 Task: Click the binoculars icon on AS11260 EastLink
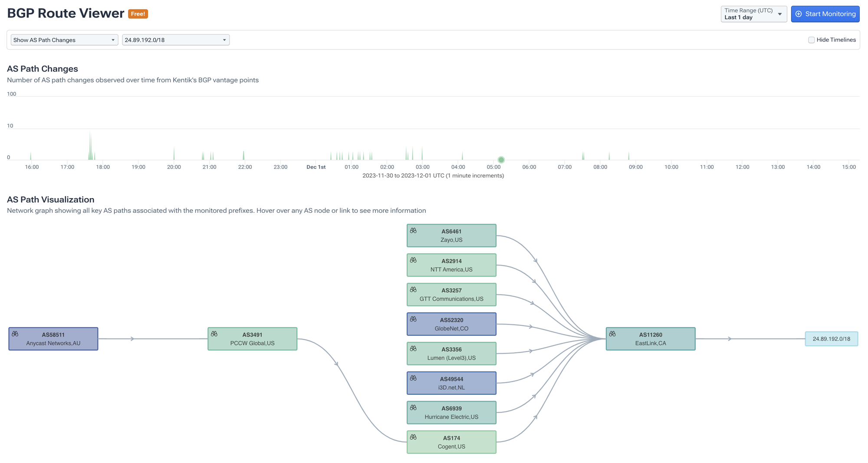(613, 334)
